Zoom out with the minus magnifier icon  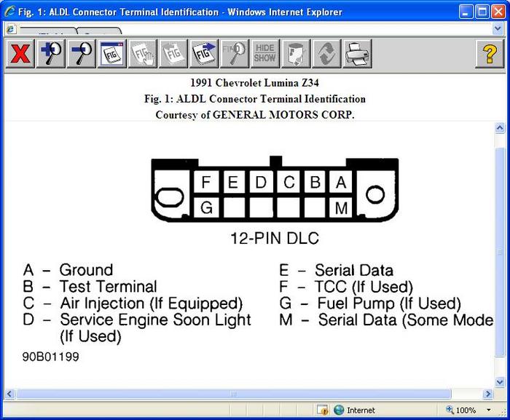coord(82,54)
